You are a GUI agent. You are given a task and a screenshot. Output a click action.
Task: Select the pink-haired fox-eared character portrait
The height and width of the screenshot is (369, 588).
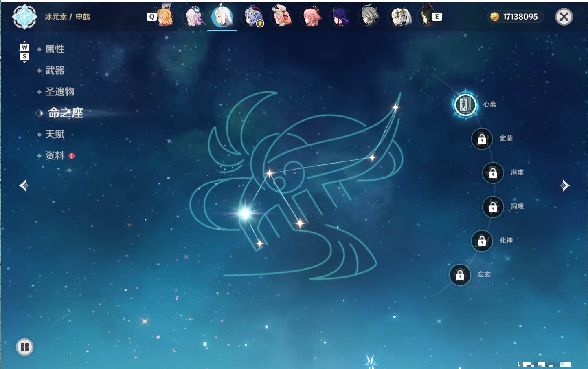tap(312, 17)
